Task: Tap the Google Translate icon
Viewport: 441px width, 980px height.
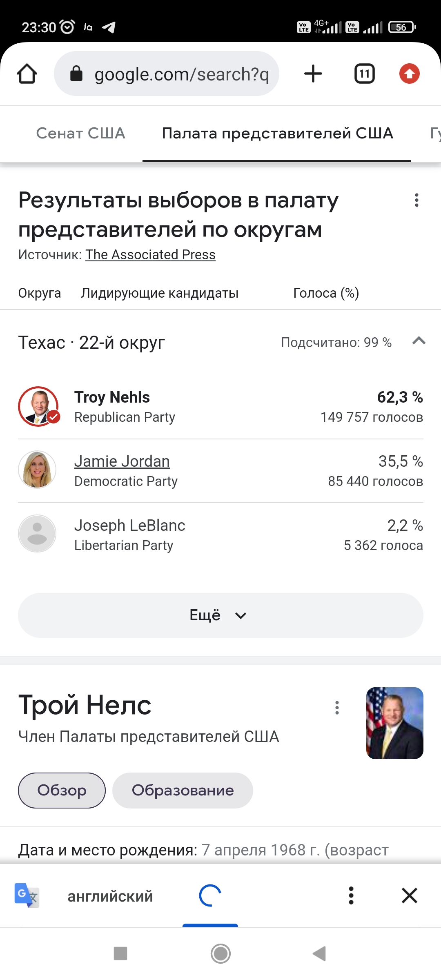Action: tap(27, 895)
